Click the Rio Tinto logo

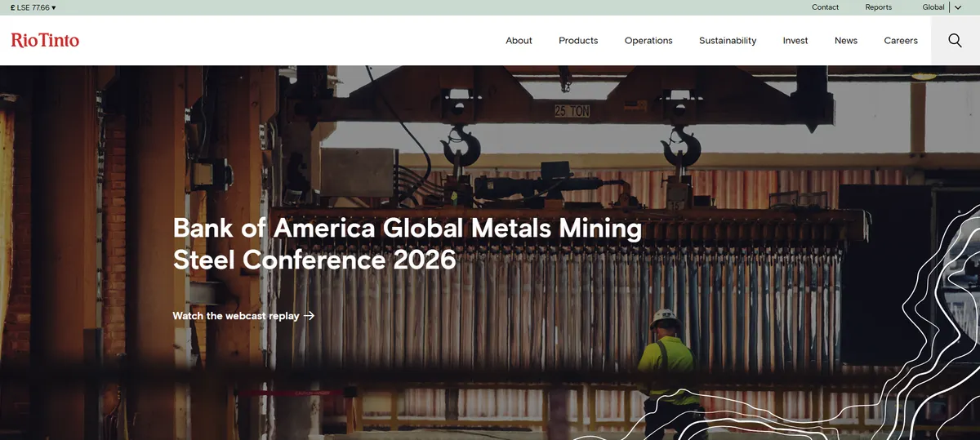coord(45,40)
